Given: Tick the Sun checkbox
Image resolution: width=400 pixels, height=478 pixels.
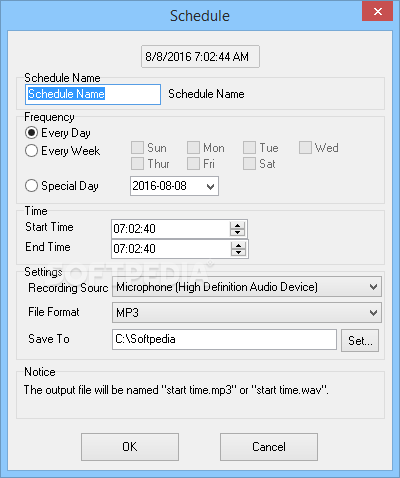Looking at the screenshot, I should [x=137, y=148].
